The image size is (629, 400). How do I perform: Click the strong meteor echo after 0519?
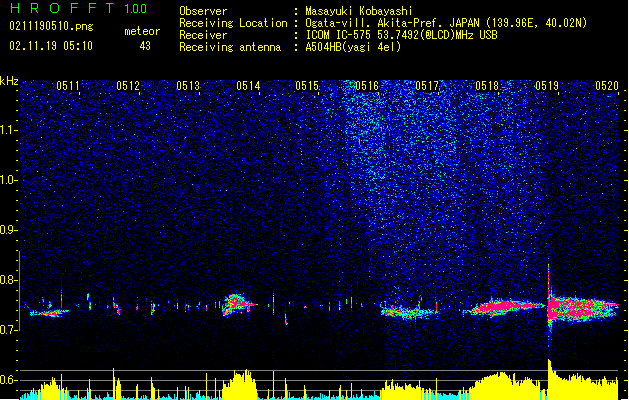pos(582,308)
